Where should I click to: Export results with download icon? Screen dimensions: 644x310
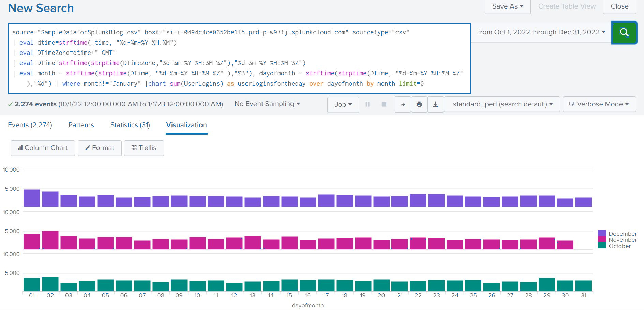[436, 104]
